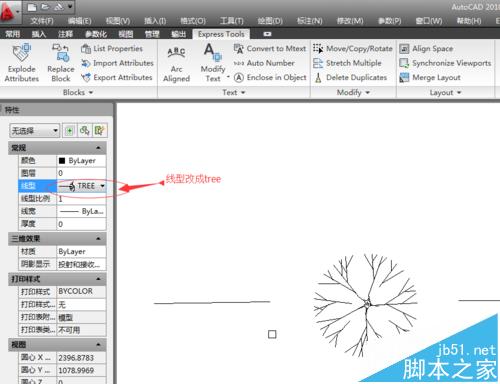Viewport: 500px width, 384px height.
Task: Click the Open file icon in quick access toolbar
Action: tap(45, 7)
